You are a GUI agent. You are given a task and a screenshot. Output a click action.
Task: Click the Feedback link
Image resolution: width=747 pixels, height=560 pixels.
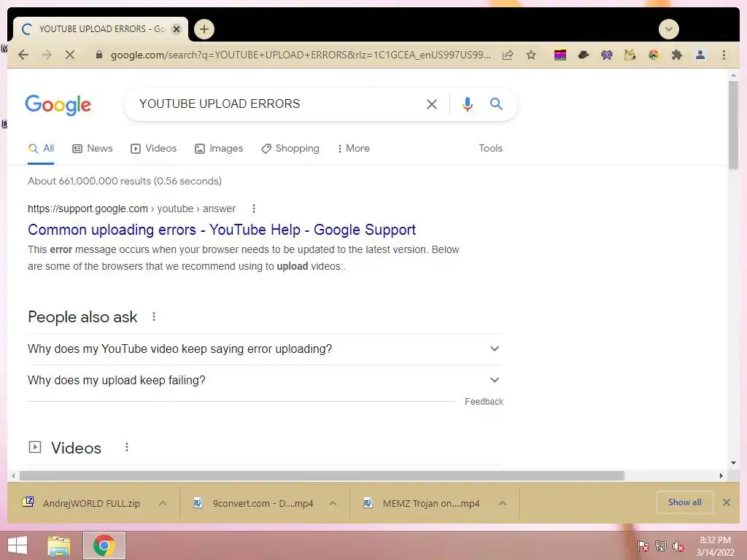click(484, 402)
